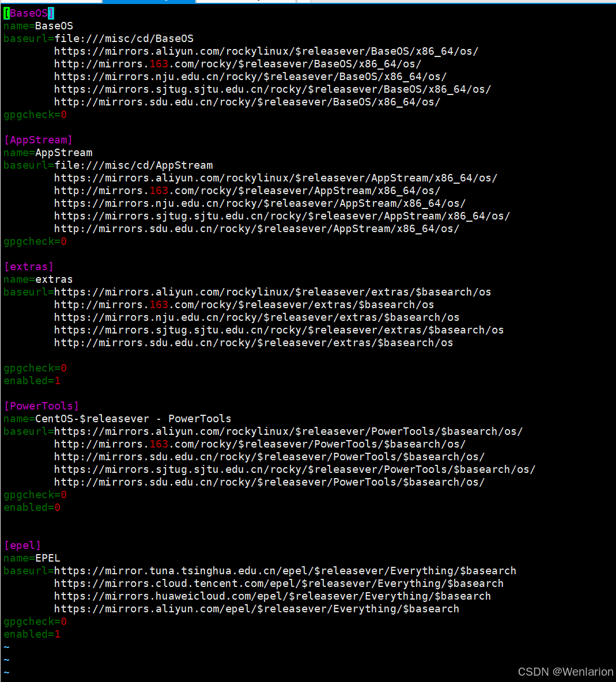
Task: Click enabled=1 under the epel section
Action: click(32, 634)
